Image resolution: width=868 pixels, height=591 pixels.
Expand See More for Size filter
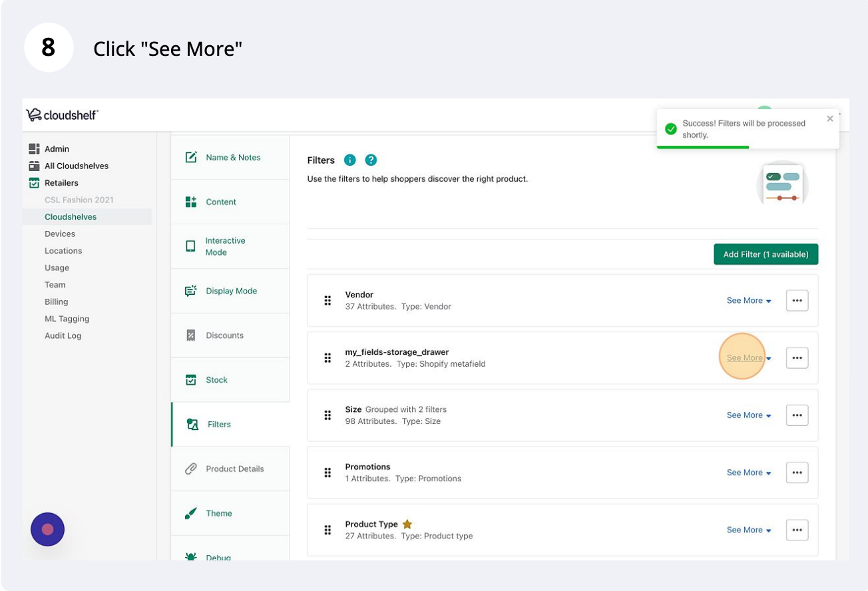tap(749, 415)
